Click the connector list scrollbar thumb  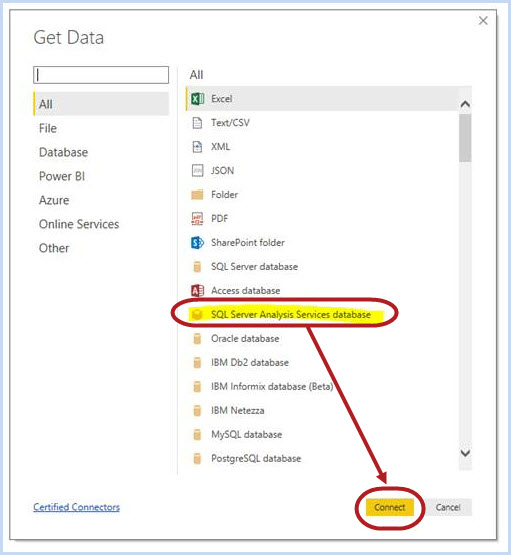[465, 138]
